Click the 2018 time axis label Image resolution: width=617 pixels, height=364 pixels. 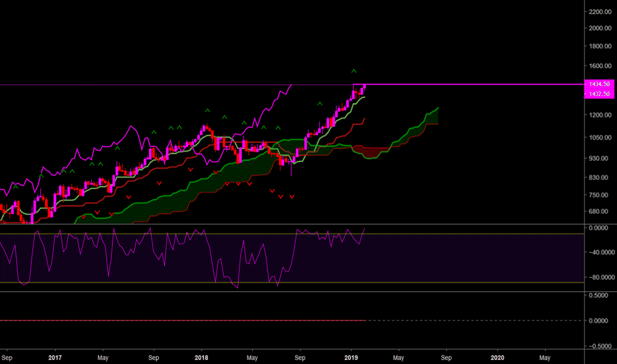pyautogui.click(x=201, y=357)
